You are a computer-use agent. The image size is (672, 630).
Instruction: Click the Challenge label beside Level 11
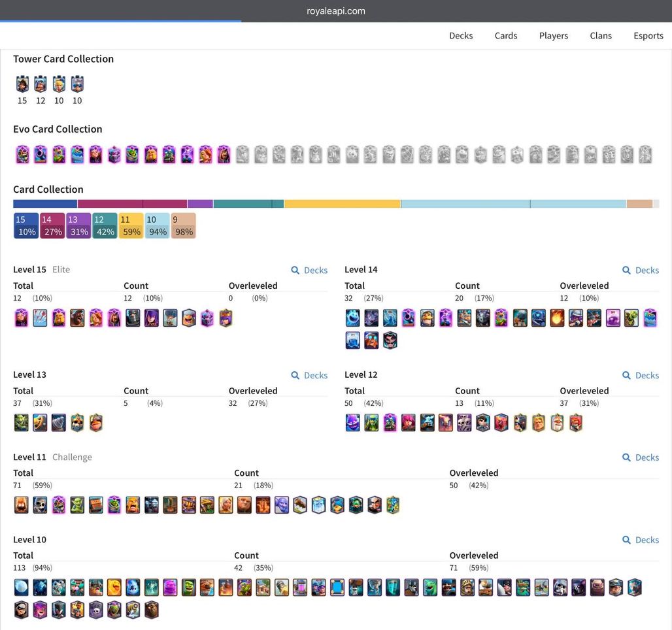(72, 457)
